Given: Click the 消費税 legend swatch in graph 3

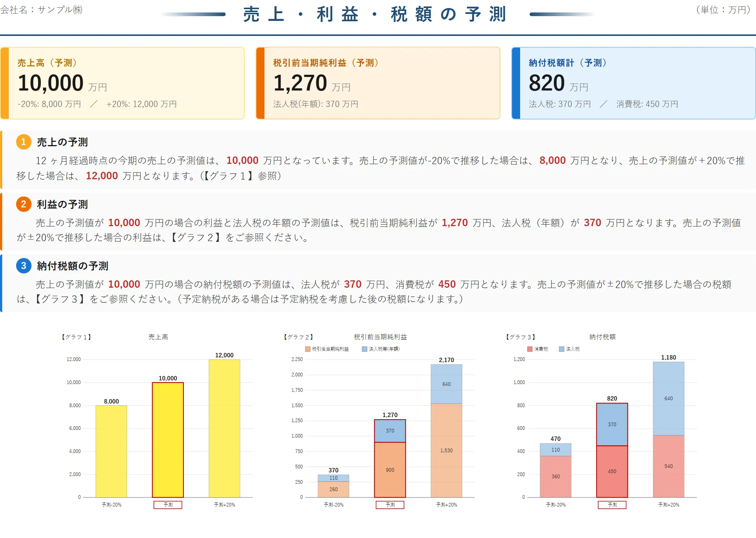Looking at the screenshot, I should (530, 349).
